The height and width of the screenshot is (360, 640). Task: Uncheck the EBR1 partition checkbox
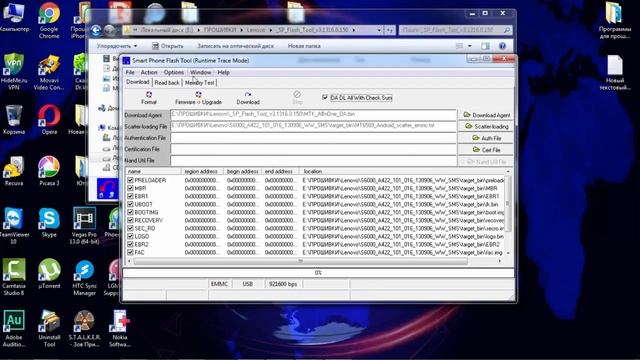click(130, 196)
